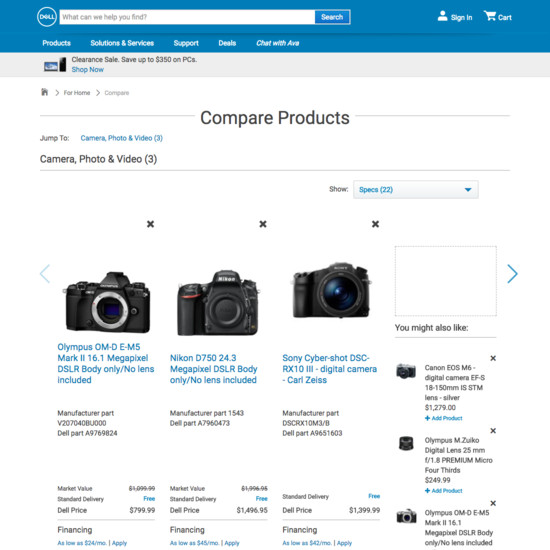550x550 pixels.
Task: Focus the 'What can we help you find?' field
Action: [x=187, y=17]
